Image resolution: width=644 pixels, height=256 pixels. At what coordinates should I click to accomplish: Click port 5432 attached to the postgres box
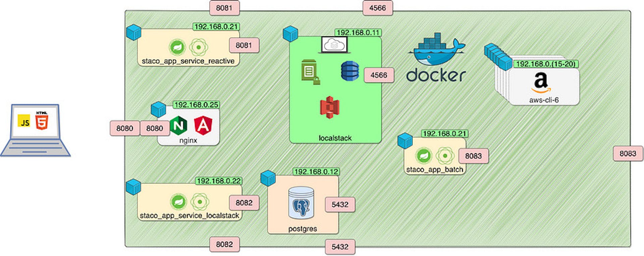click(340, 204)
